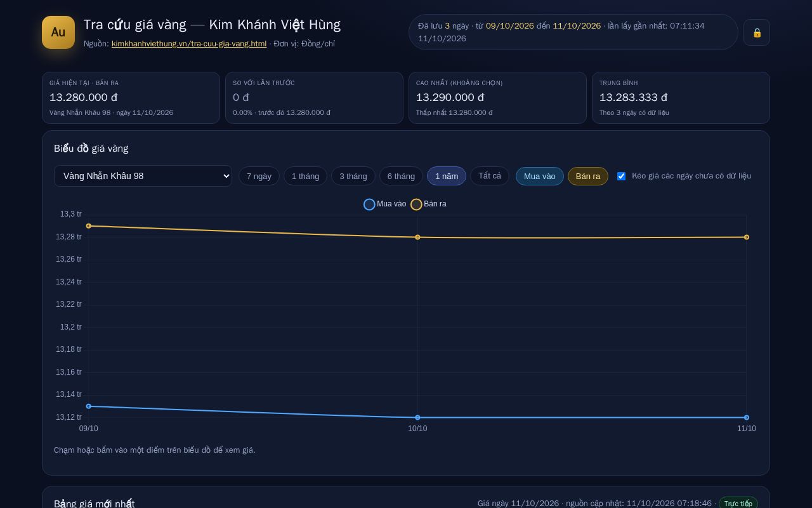Screen dimensions: 812x508
Task: Click Mua vào data point at 11/10
Action: pos(747,418)
